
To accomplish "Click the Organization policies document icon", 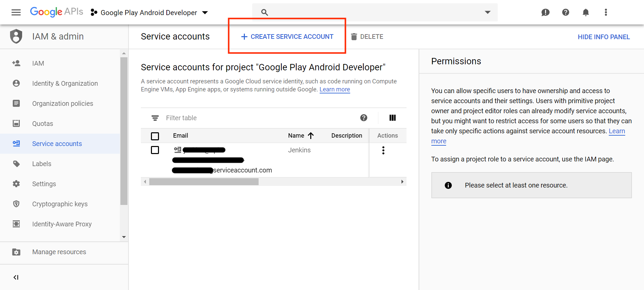I will (16, 103).
